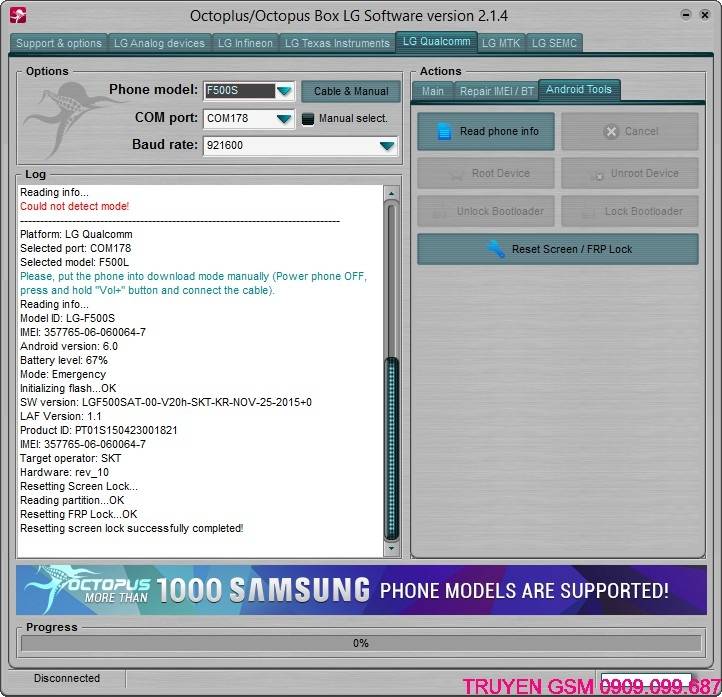722x697 pixels.
Task: Click log line 'Reading partition...OK'
Action: point(72,500)
